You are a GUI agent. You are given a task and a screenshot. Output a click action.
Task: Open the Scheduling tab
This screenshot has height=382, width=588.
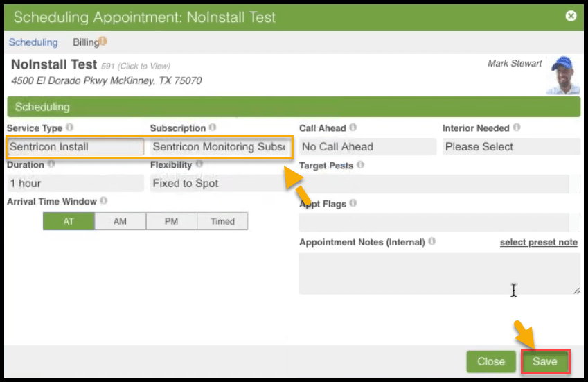click(33, 42)
